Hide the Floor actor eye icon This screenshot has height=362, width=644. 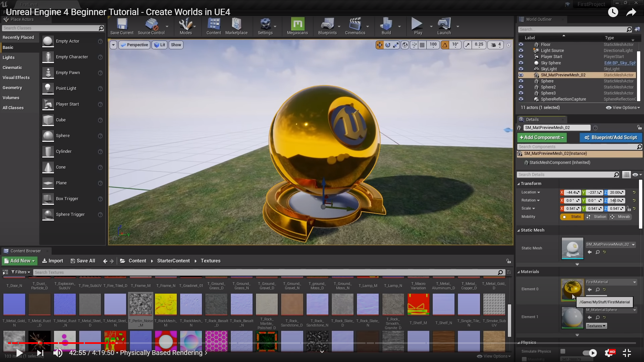pos(521,45)
